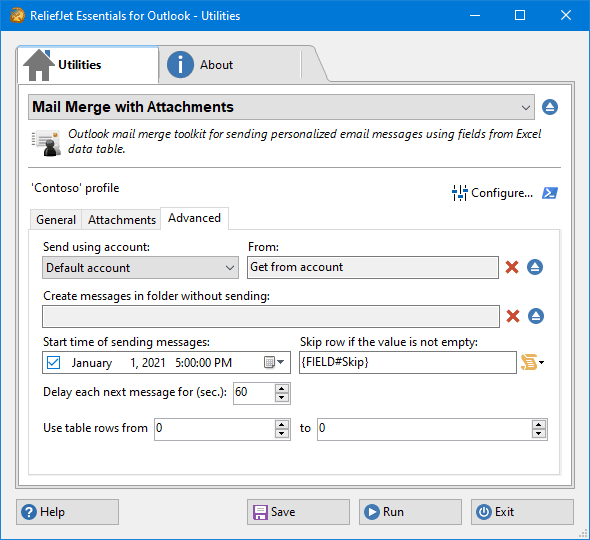Open the Mail Merge with Attachments dropdown
The width and height of the screenshot is (590, 540).
click(281, 107)
